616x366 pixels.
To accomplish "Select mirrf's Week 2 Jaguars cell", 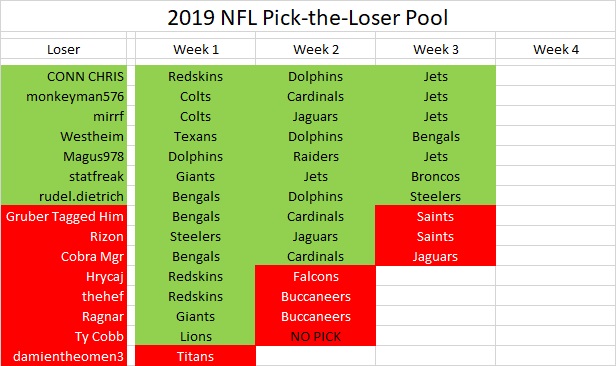I will [x=315, y=116].
